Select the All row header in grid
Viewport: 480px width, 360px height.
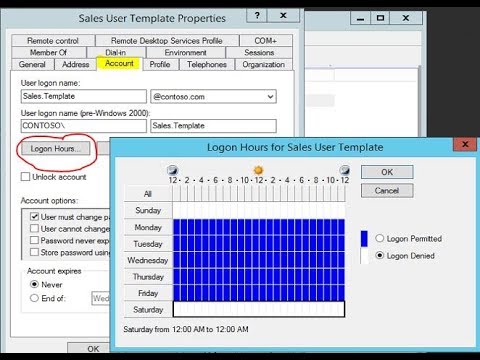148,194
